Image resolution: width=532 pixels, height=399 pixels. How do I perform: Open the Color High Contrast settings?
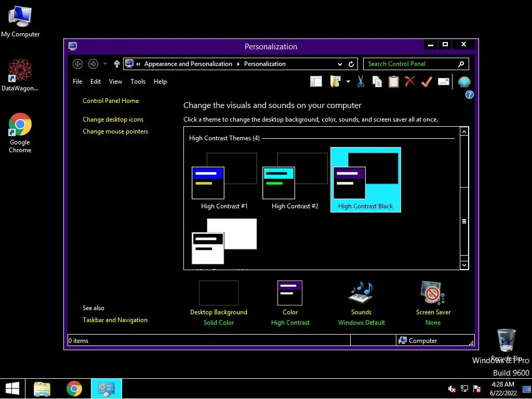(x=290, y=303)
